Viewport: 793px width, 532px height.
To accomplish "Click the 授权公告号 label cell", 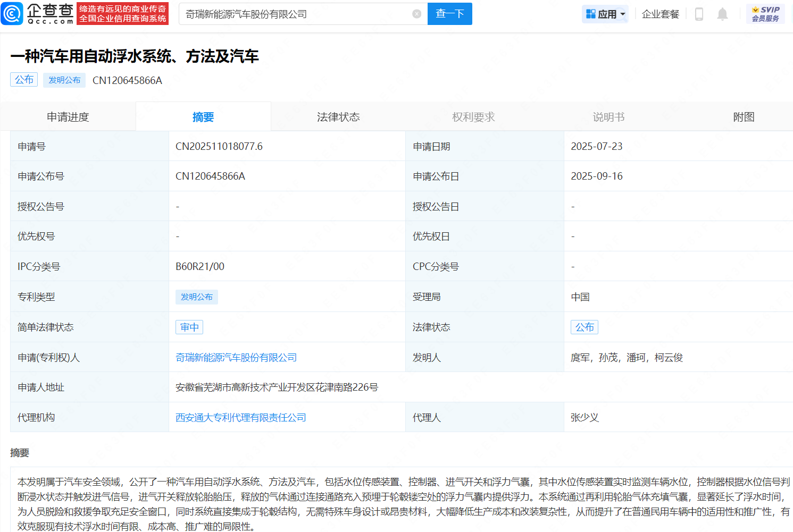I will [89, 207].
